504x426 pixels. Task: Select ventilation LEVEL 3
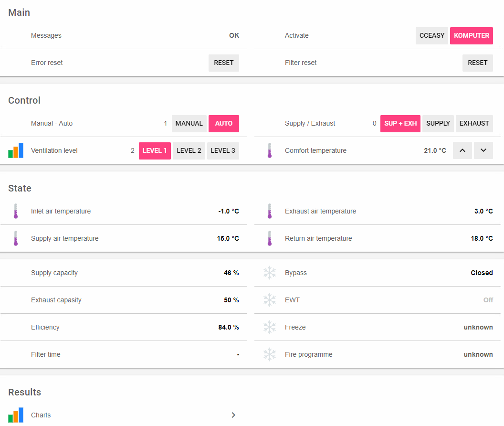pos(223,150)
